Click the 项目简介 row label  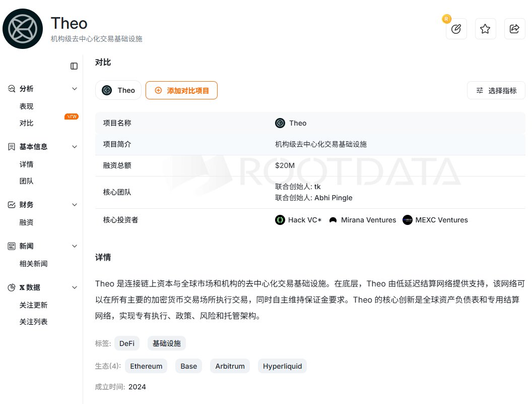[x=117, y=144]
